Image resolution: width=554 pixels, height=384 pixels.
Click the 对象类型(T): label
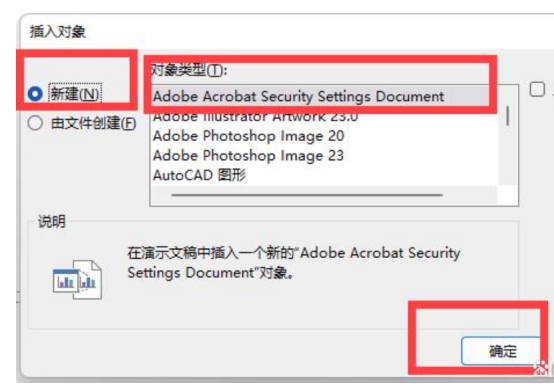189,70
